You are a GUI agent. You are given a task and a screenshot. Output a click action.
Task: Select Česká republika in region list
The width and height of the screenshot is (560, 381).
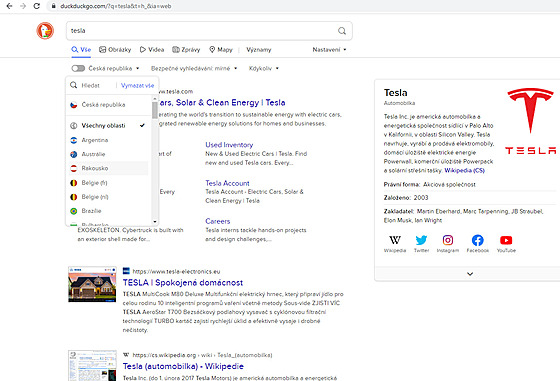[109, 105]
